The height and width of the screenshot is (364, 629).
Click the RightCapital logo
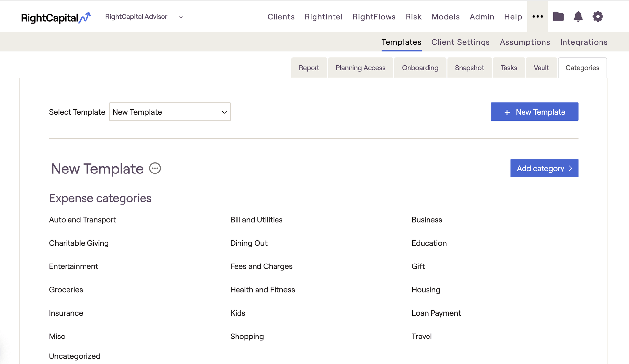(x=56, y=17)
